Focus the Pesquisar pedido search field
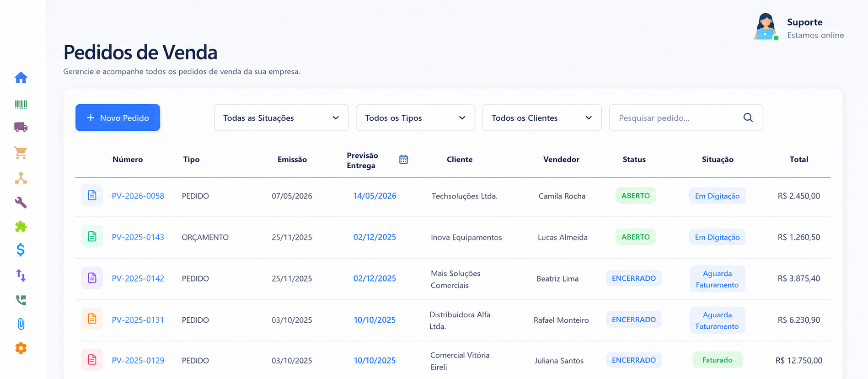This screenshot has width=868, height=379. pyautogui.click(x=686, y=117)
